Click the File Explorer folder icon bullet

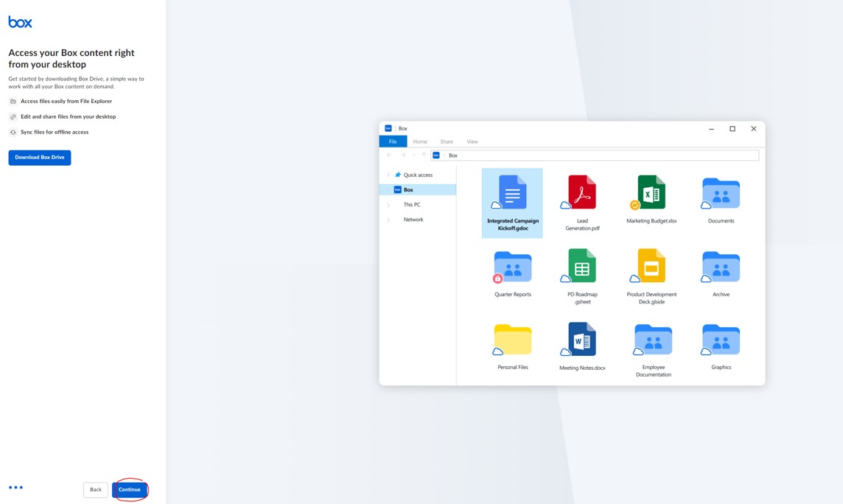(x=13, y=101)
